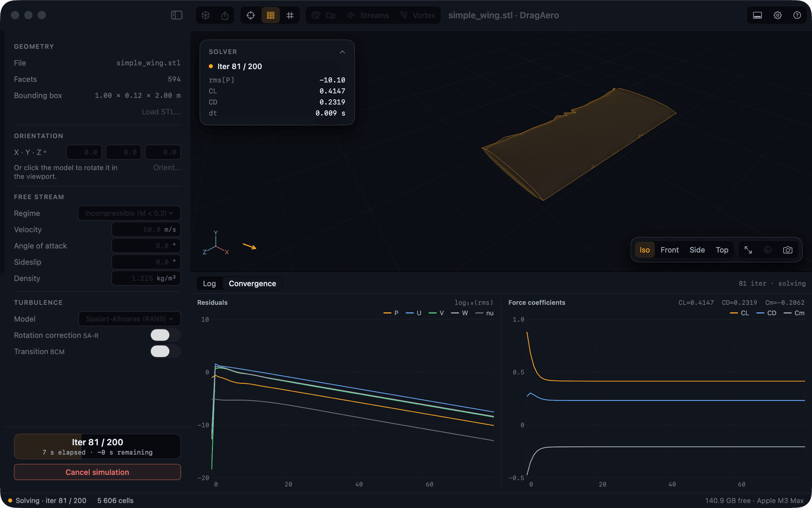The width and height of the screenshot is (812, 508).
Task: Switch to the Convergence tab
Action: [x=252, y=283]
